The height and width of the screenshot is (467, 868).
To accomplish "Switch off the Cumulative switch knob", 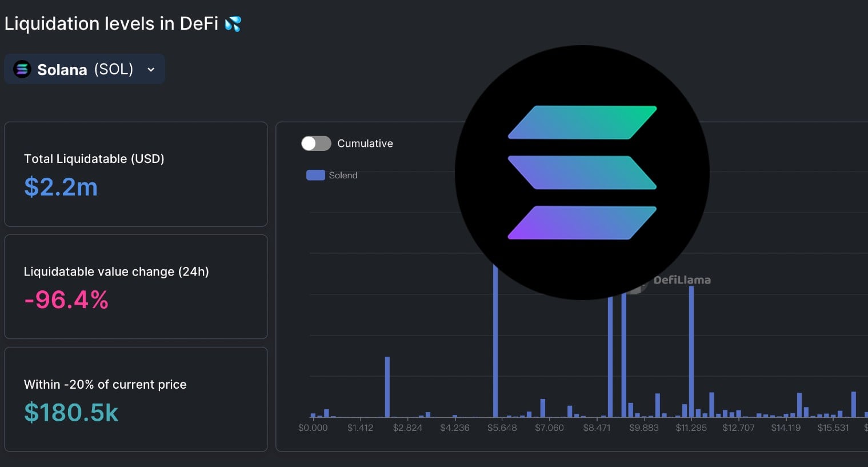I will 309,143.
